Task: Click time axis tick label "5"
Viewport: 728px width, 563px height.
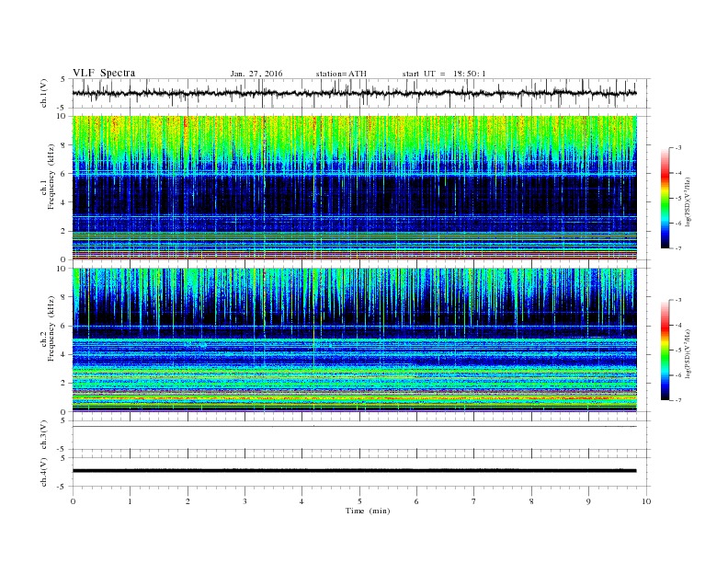Action: tap(359, 501)
